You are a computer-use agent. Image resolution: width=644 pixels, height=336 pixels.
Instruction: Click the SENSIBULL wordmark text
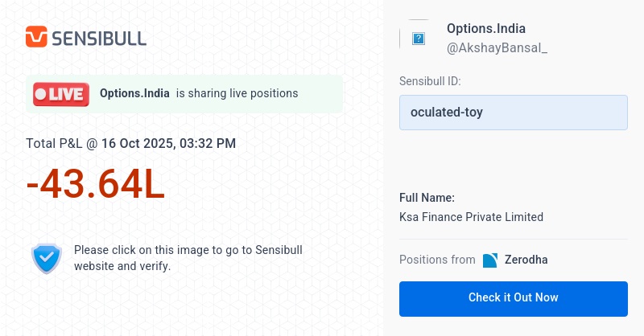pyautogui.click(x=99, y=38)
